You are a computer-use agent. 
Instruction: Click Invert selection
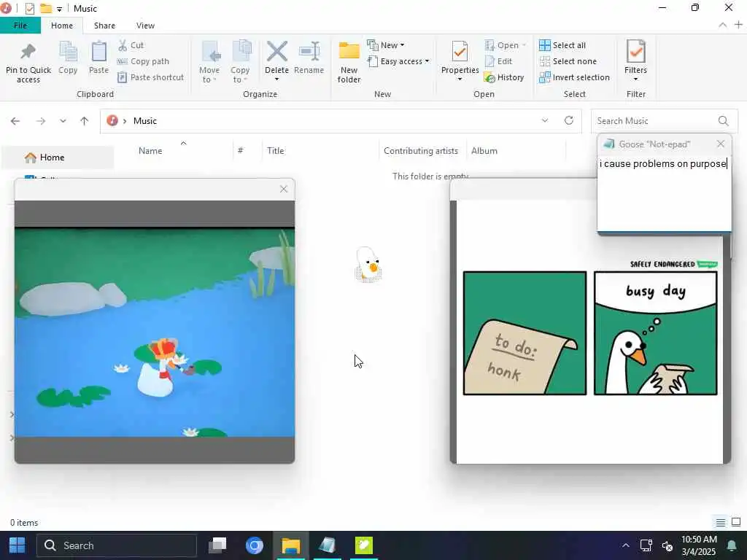[574, 77]
